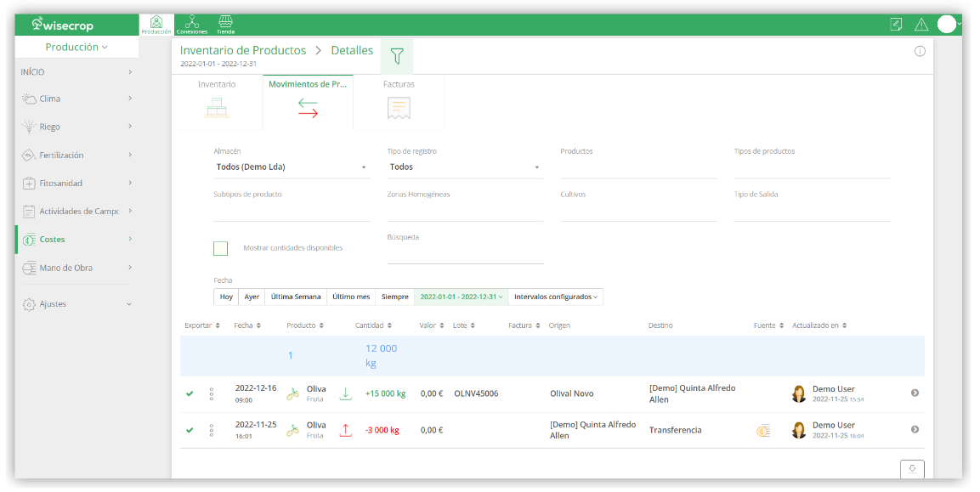Click the Búsqueda search field

465,253
